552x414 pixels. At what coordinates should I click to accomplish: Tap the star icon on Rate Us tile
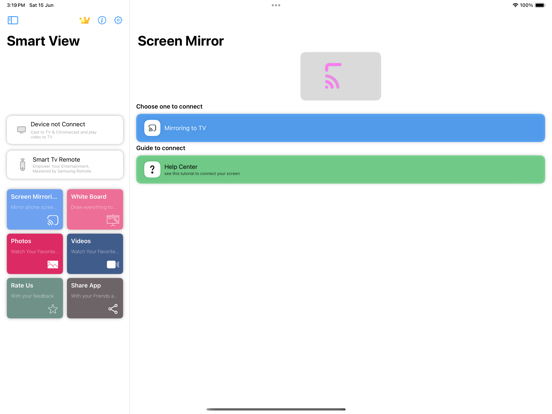tap(53, 309)
